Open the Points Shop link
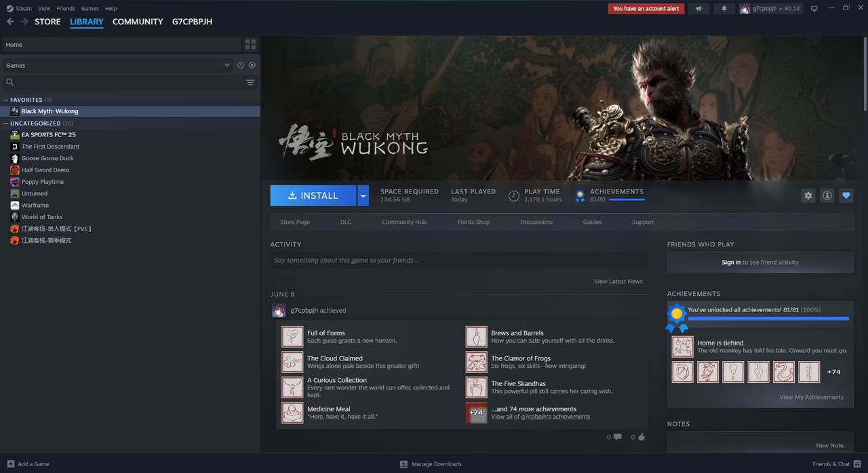The height and width of the screenshot is (473, 868). pyautogui.click(x=473, y=222)
